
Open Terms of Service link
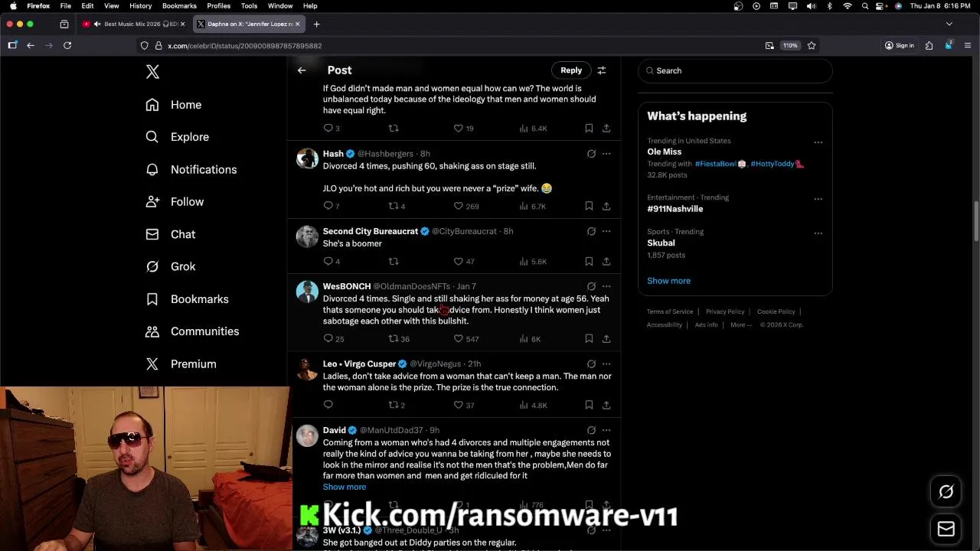(670, 311)
